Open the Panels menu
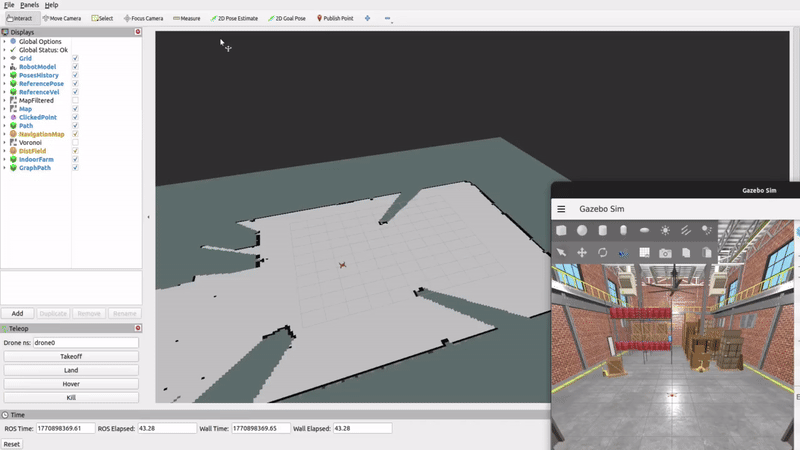Screen dimensions: 800x450 tap(29, 5)
